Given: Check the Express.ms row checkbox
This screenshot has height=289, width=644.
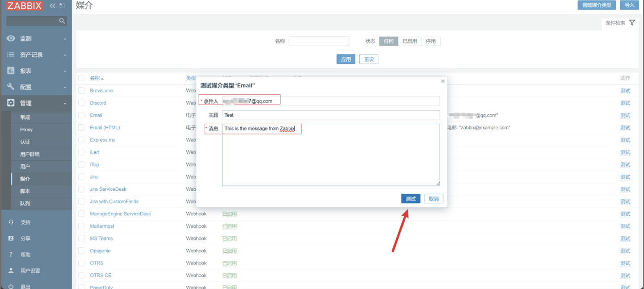Looking at the screenshot, I should click(x=81, y=140).
